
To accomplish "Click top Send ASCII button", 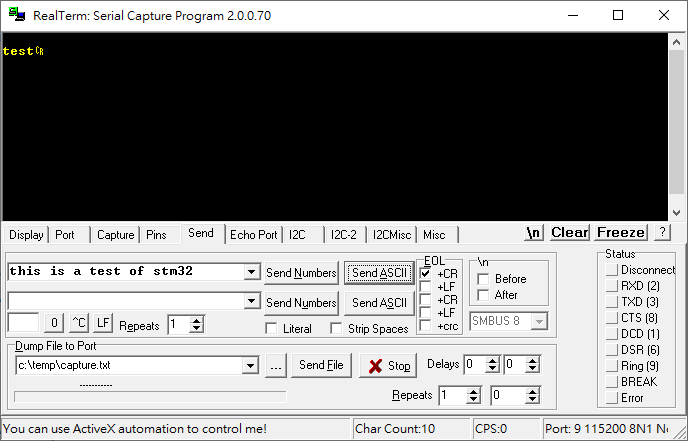I will click(x=379, y=273).
